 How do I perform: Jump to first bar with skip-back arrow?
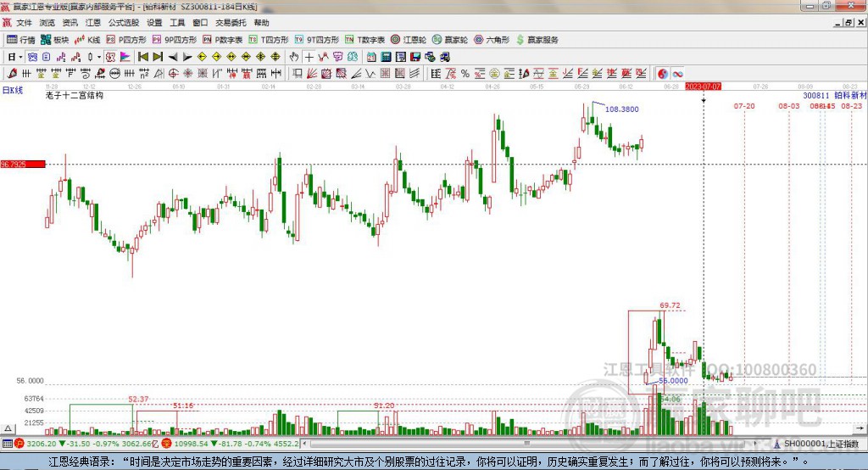click(x=142, y=57)
